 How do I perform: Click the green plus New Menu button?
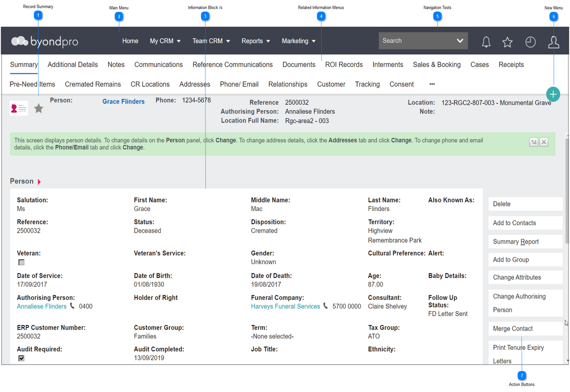click(553, 94)
